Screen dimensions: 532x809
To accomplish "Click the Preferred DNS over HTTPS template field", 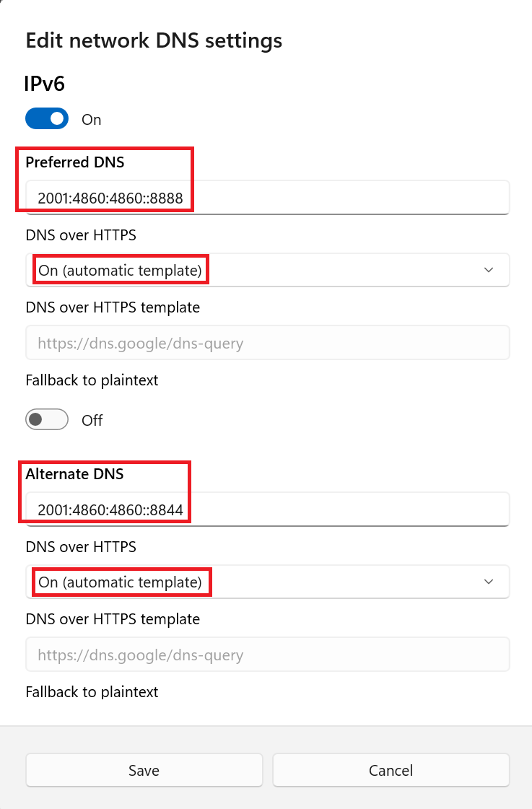I will click(267, 343).
